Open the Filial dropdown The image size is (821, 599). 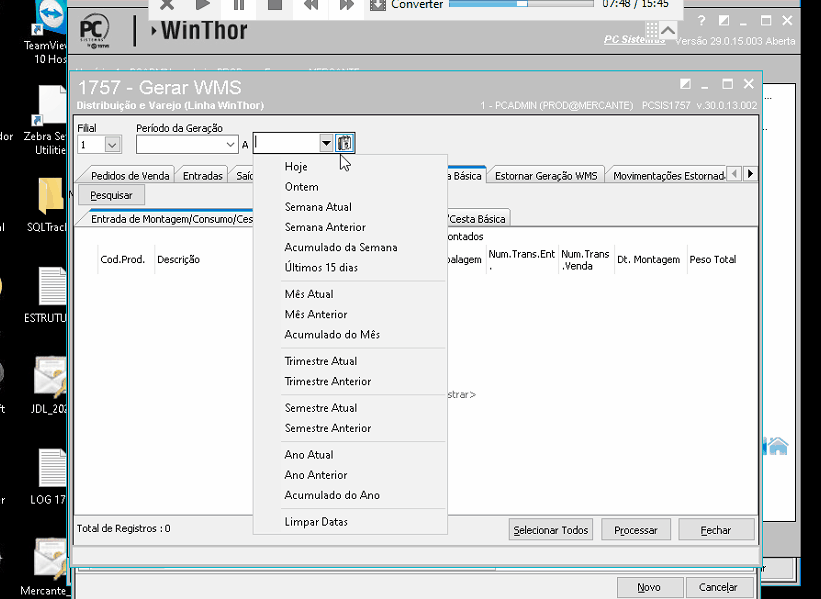click(112, 145)
